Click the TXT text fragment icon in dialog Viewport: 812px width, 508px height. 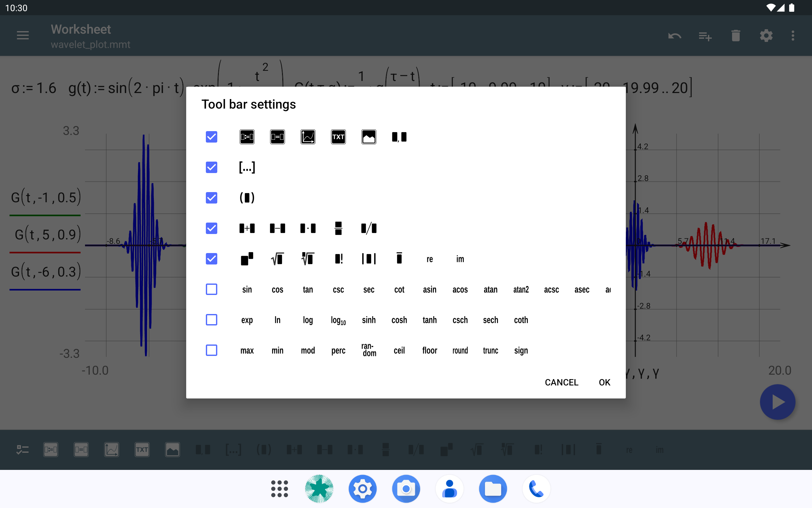[x=338, y=137]
